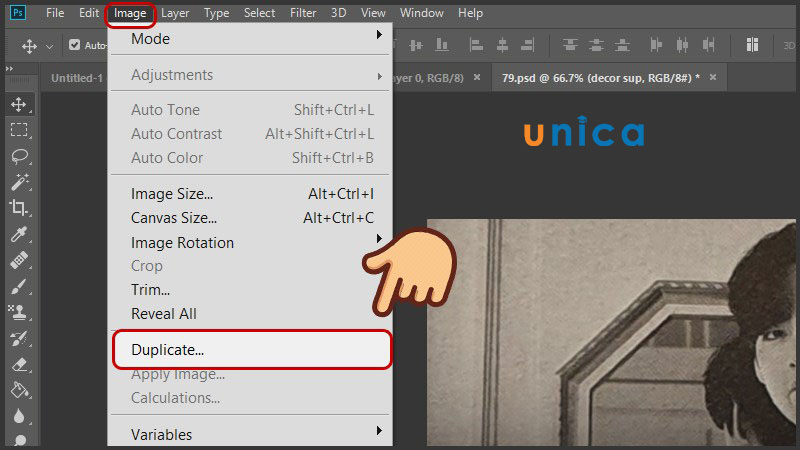Activate the Crop tool in the toolbar
800x450 pixels.
point(18,208)
